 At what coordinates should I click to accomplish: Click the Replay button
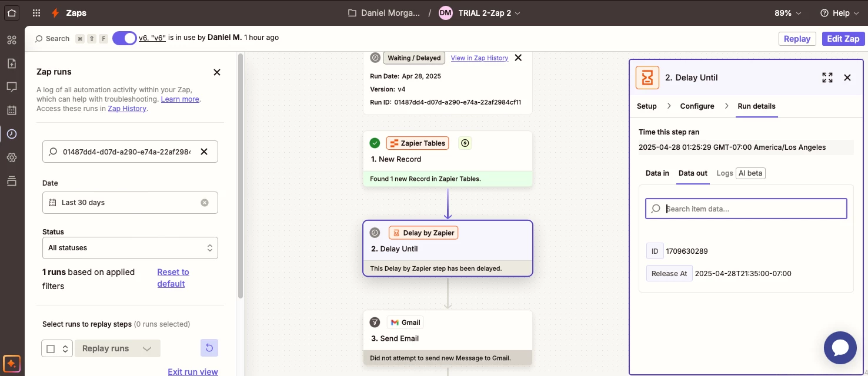[797, 39]
